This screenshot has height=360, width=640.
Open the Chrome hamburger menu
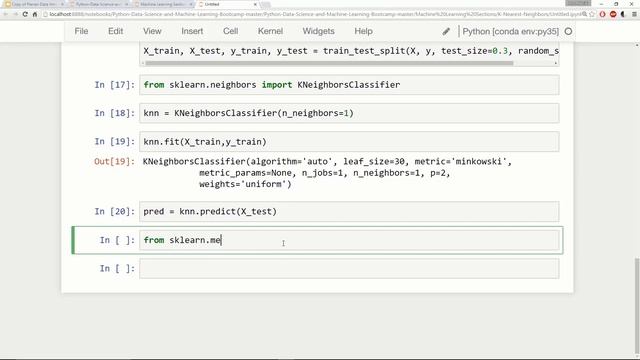634,14
